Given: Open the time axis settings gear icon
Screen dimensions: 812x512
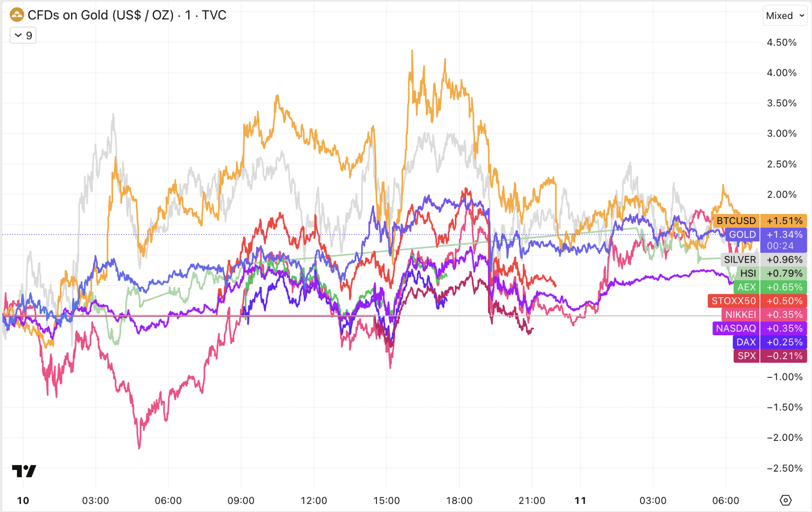Looking at the screenshot, I should tap(785, 500).
